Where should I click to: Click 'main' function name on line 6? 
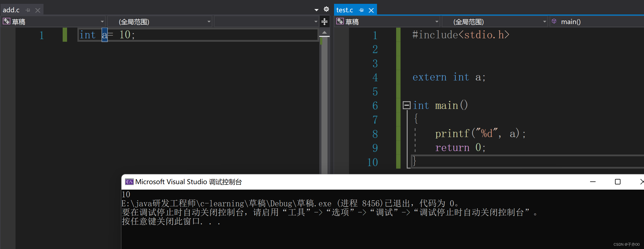[x=446, y=105]
